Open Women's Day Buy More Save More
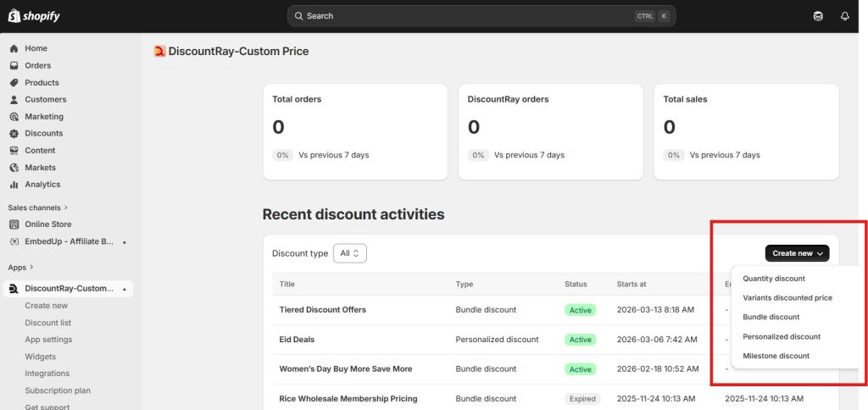868x410 pixels. pyautogui.click(x=346, y=369)
